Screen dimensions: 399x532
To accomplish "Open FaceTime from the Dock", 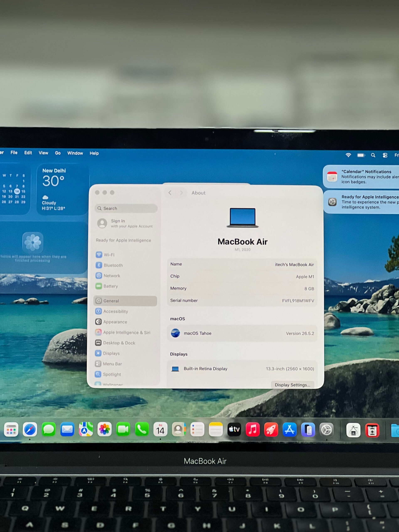I will [x=123, y=430].
